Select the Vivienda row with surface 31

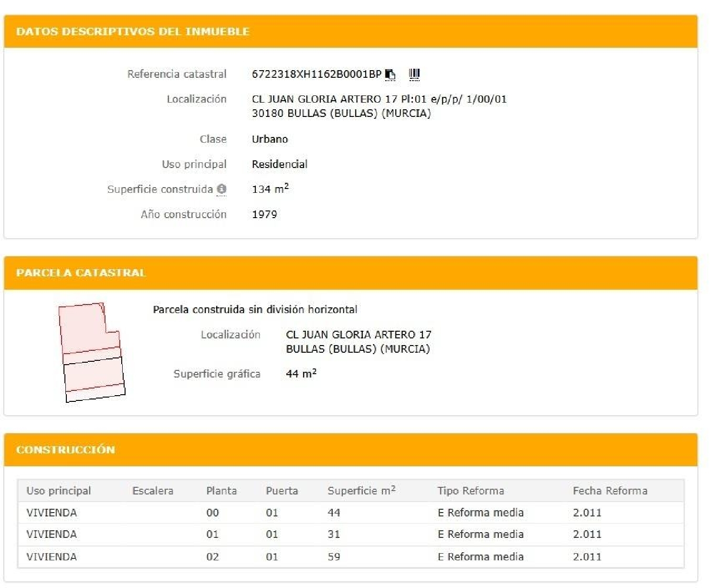click(52, 535)
